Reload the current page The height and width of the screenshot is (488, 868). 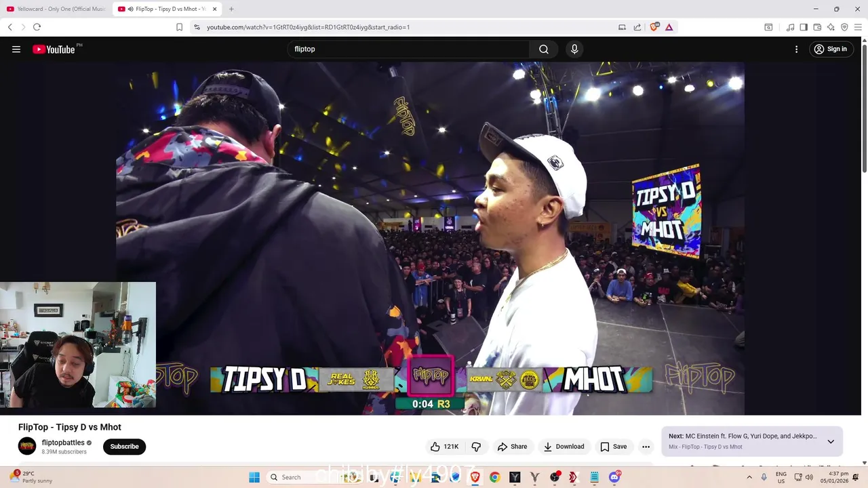tap(37, 27)
